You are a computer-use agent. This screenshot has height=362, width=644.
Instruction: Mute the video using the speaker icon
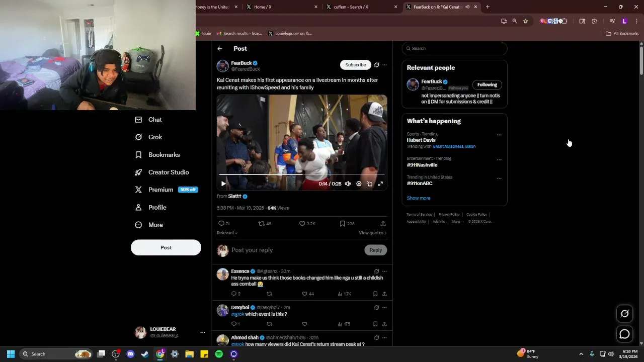[348, 184]
